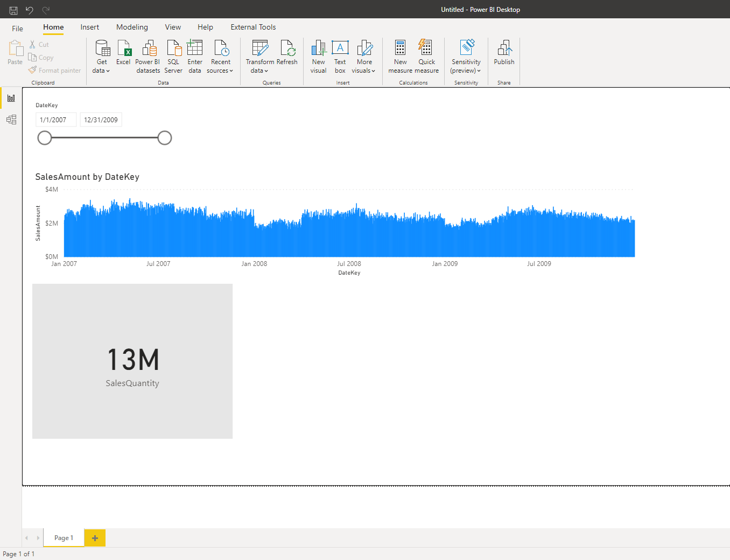Click the Publish icon
The height and width of the screenshot is (560, 730).
504,49
